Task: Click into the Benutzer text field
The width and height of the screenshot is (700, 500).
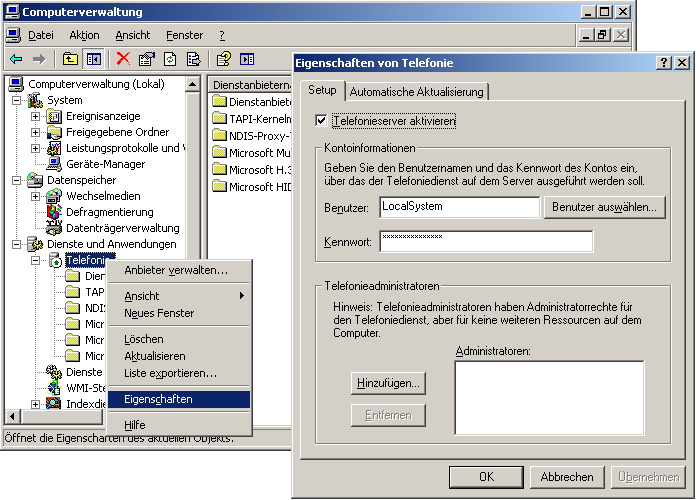Action: 458,207
